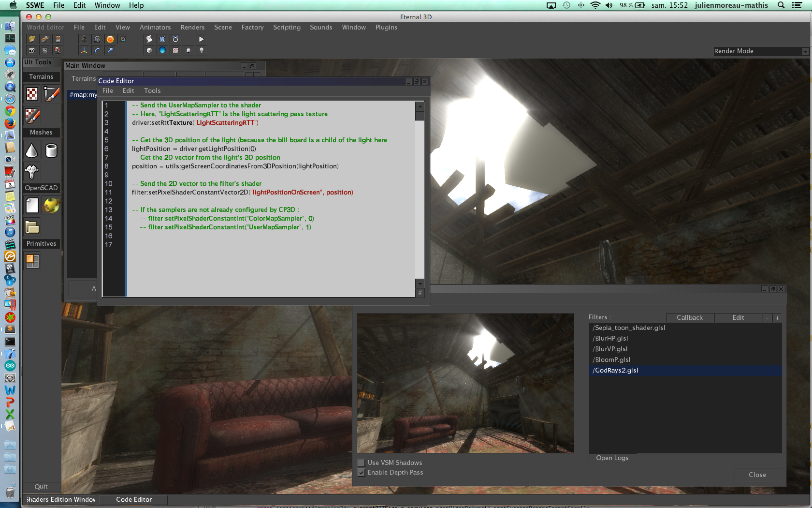Select /BlurVP.glsl in Filters list
The width and height of the screenshot is (812, 508).
pyautogui.click(x=685, y=349)
